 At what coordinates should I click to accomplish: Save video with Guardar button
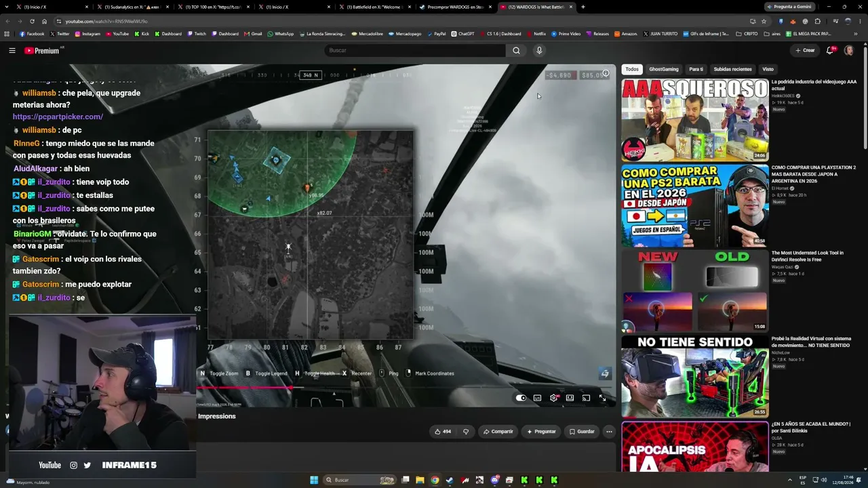click(x=582, y=431)
